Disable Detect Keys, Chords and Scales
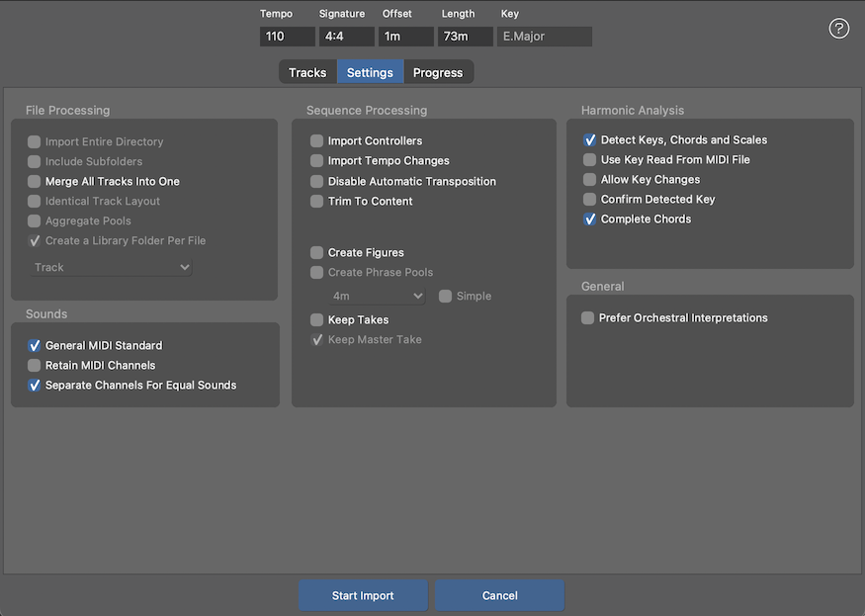865x616 pixels. click(x=590, y=140)
